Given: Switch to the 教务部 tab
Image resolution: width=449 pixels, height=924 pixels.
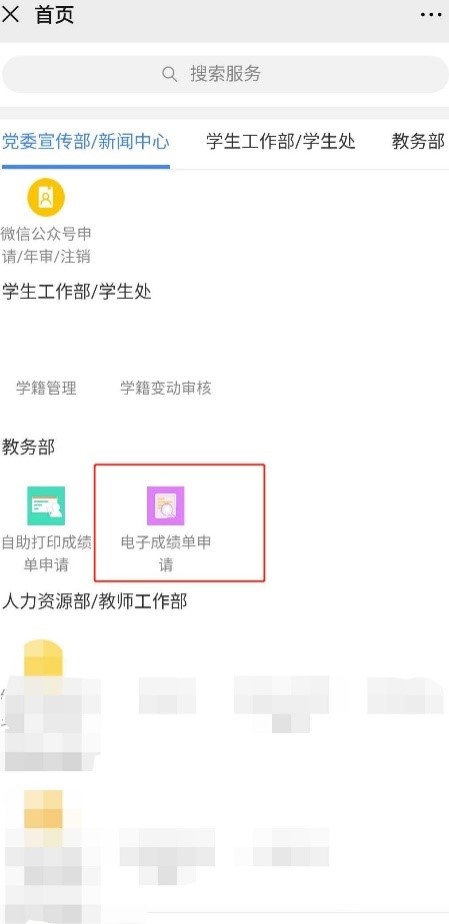Looking at the screenshot, I should click(418, 141).
